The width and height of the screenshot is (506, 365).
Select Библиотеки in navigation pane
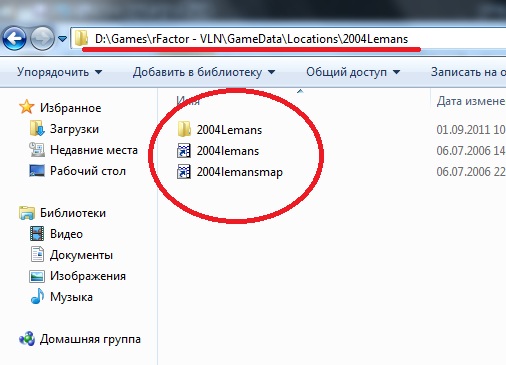(x=73, y=213)
